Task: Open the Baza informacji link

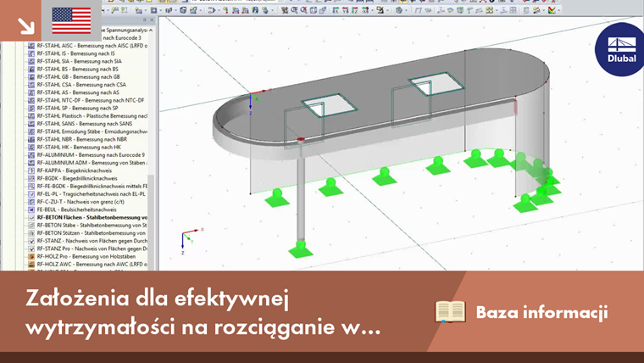Action: tap(541, 312)
